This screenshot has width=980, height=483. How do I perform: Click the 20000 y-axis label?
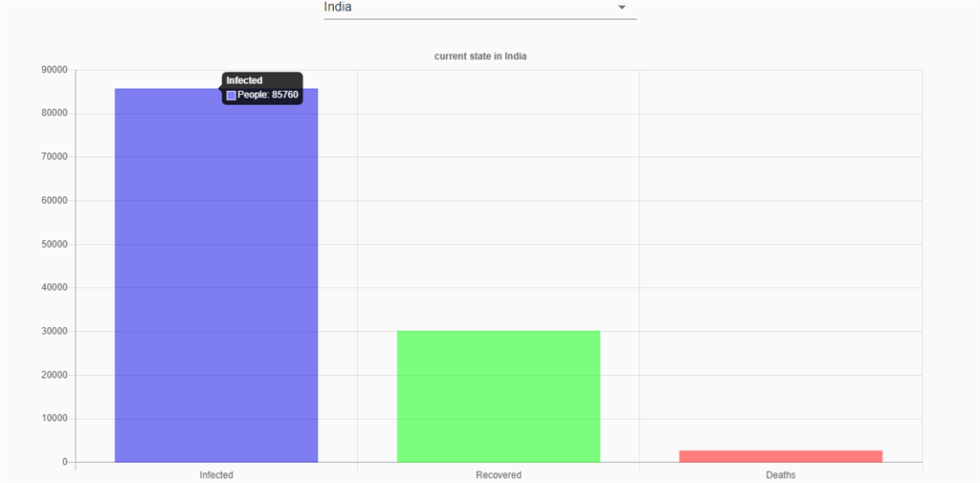coord(55,375)
